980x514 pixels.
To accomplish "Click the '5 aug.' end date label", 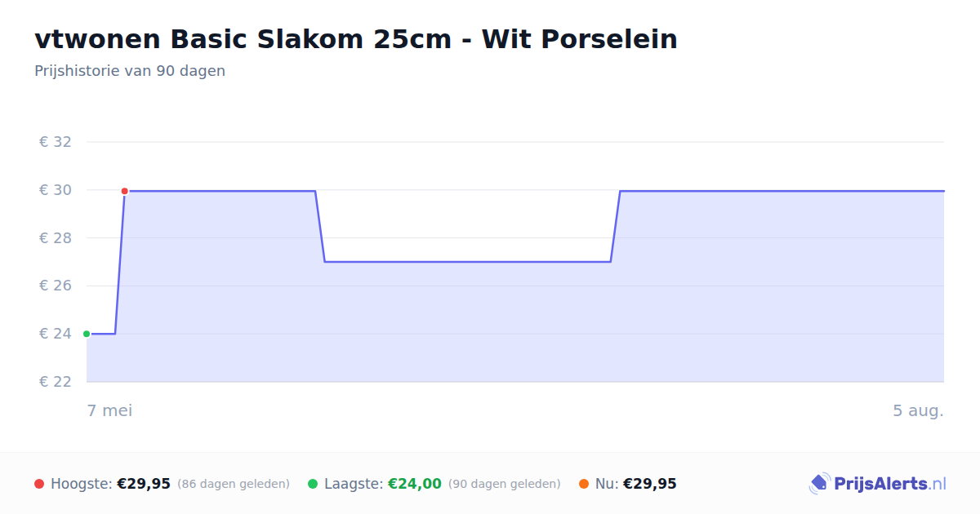I will pos(918,410).
